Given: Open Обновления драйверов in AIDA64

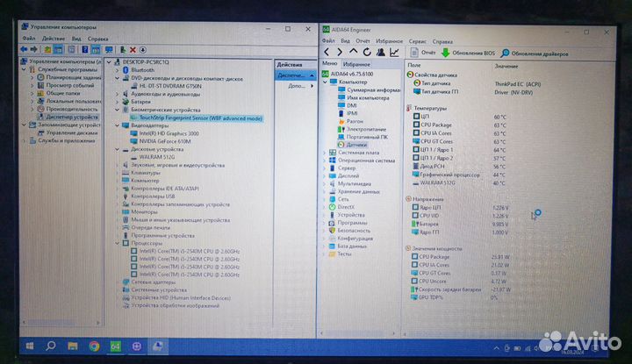Looking at the screenshot, I should 535,54.
